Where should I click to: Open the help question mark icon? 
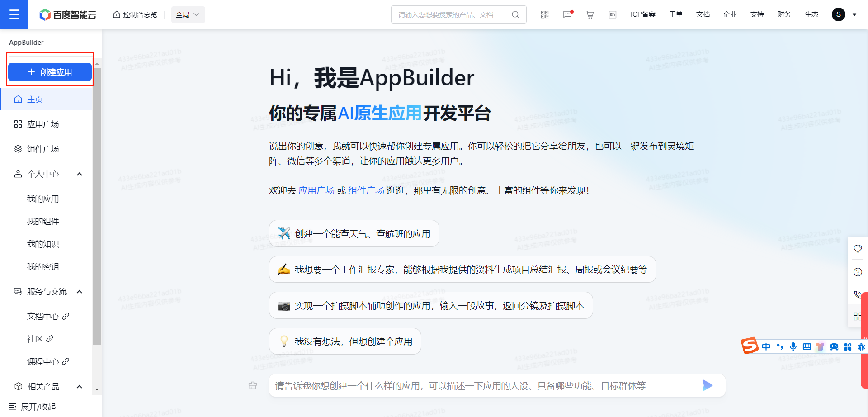[x=858, y=272]
